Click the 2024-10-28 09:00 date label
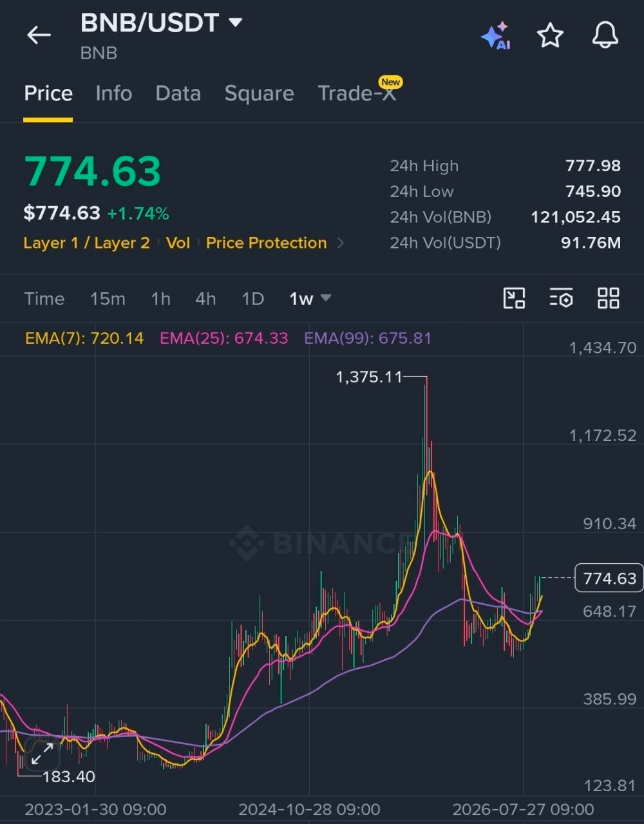 tap(309, 809)
